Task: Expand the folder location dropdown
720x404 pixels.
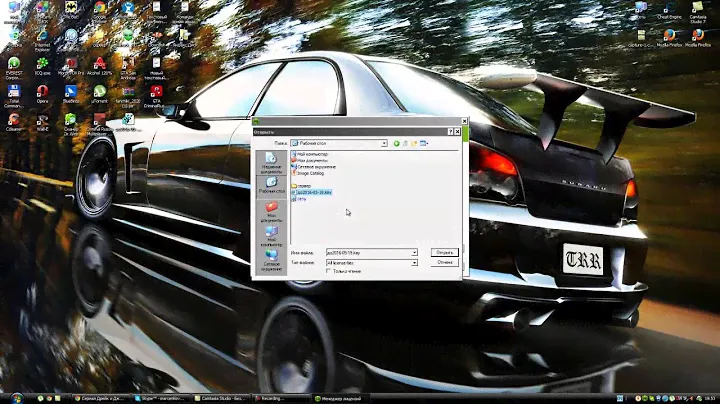Action: 383,144
